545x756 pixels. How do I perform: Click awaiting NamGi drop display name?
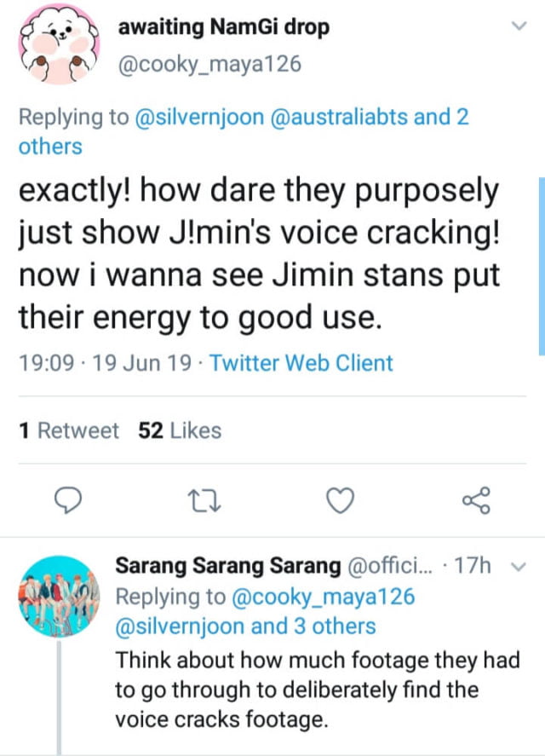coord(223,27)
